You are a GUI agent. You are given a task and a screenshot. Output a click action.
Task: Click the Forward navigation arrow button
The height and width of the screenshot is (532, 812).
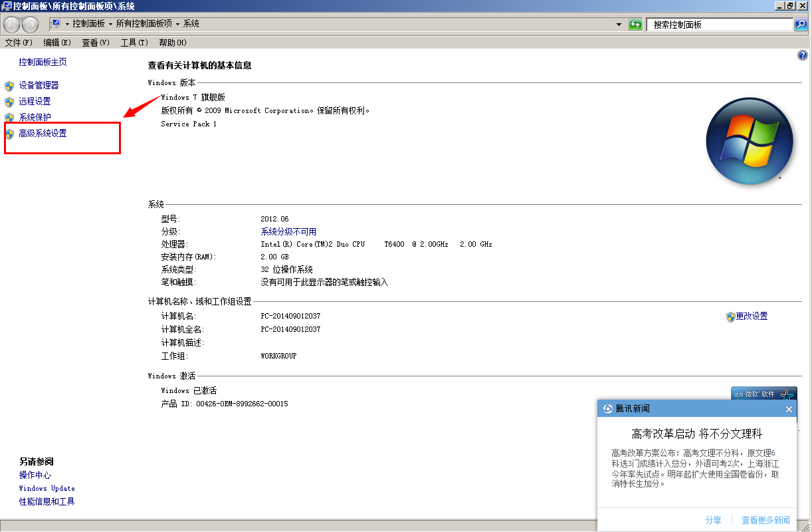(x=31, y=25)
